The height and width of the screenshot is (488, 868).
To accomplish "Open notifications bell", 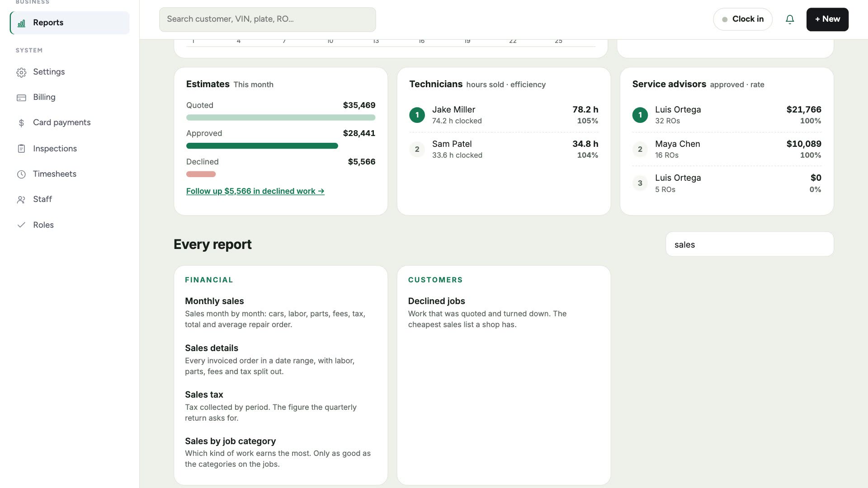I will 790,19.
